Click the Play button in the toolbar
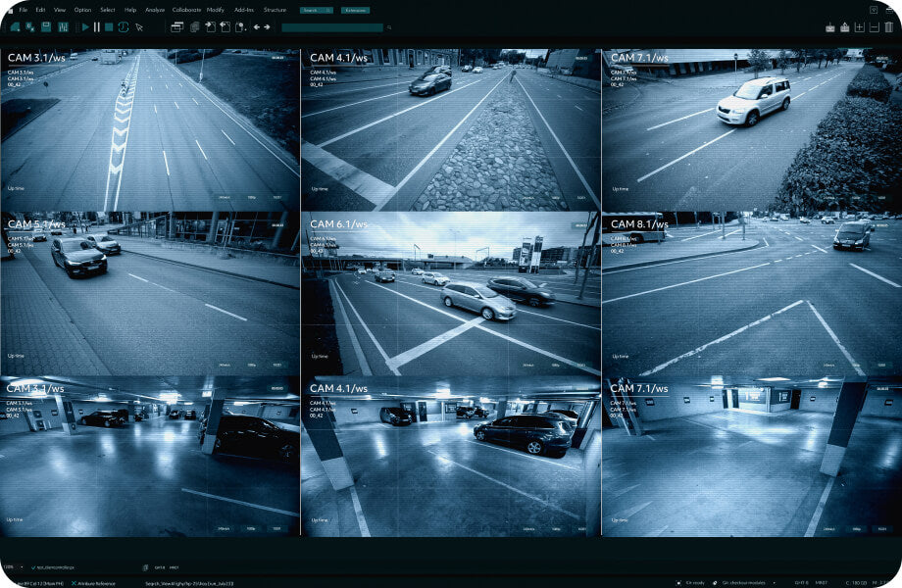This screenshot has height=588, width=902. [x=85, y=27]
